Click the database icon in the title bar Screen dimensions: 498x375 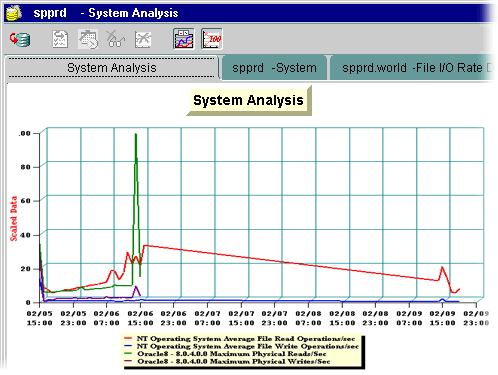coord(14,13)
